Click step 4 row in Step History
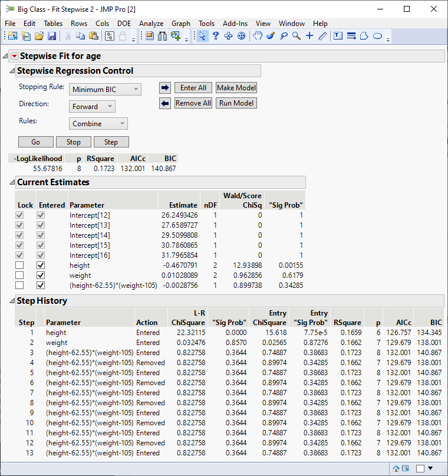This screenshot has width=448, height=476. 88,363
